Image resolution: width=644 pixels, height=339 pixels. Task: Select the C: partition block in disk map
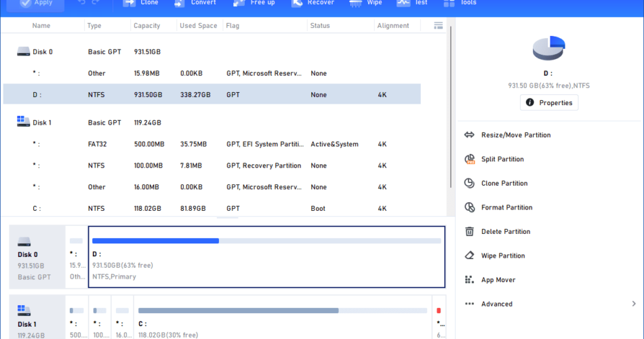pos(283,317)
